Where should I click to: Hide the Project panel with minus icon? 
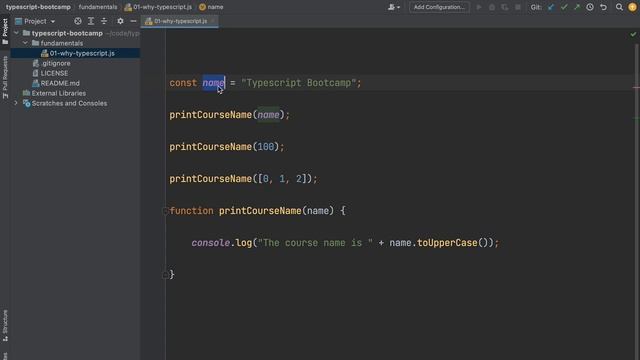point(133,21)
